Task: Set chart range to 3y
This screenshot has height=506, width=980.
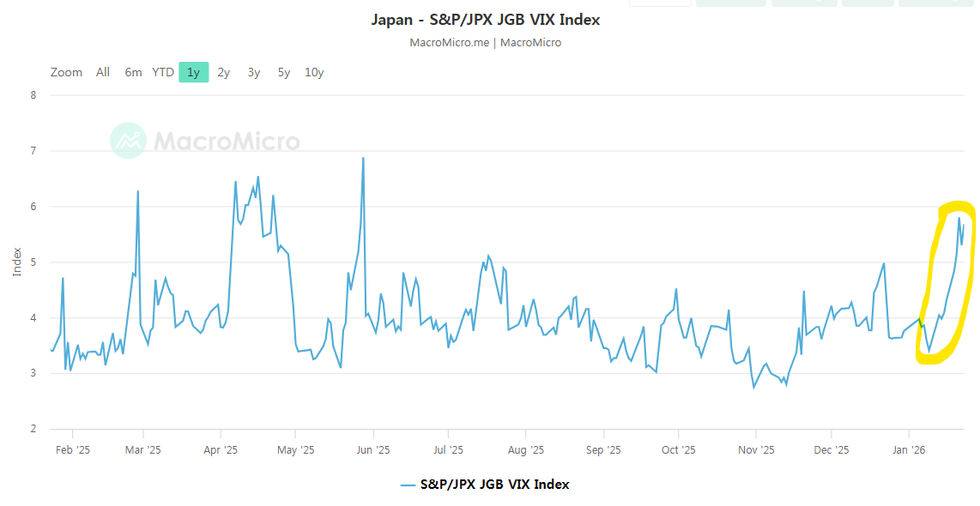Action: pos(254,72)
